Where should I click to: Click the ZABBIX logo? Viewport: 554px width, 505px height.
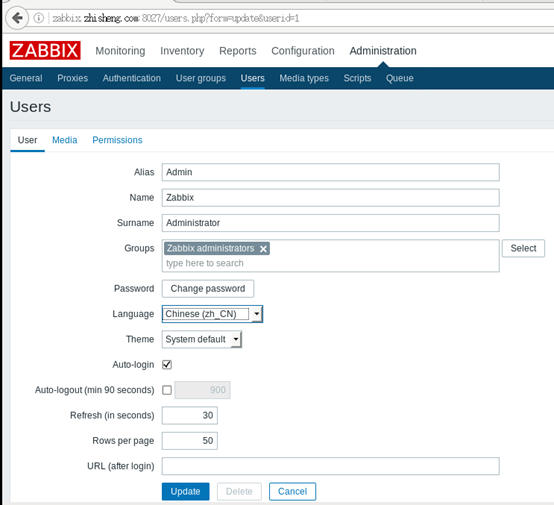click(x=45, y=51)
